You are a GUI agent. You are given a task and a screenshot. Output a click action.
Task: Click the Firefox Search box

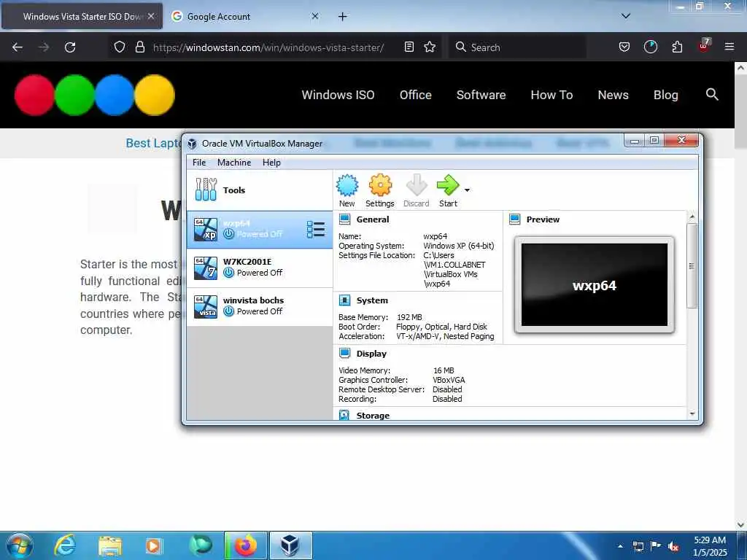[517, 47]
